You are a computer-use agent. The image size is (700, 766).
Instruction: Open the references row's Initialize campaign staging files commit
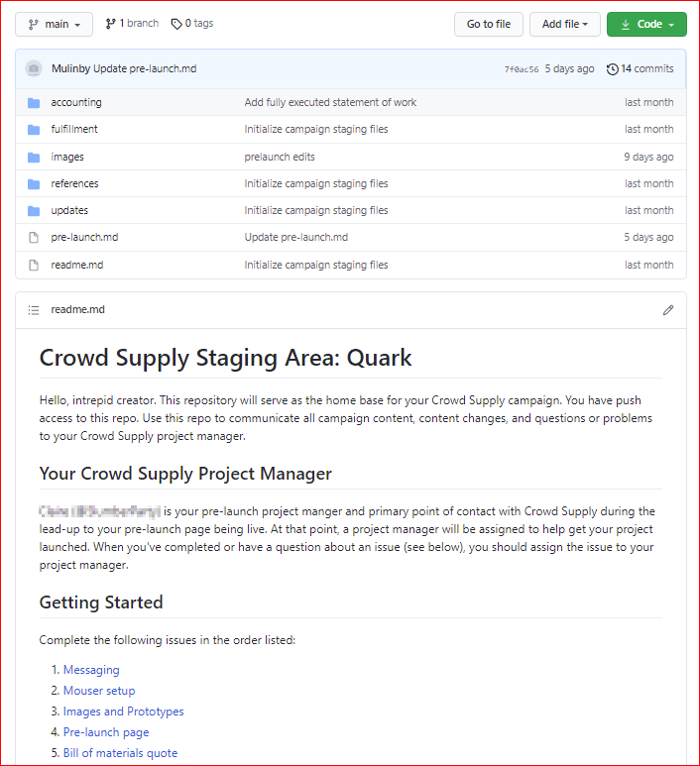tap(316, 183)
